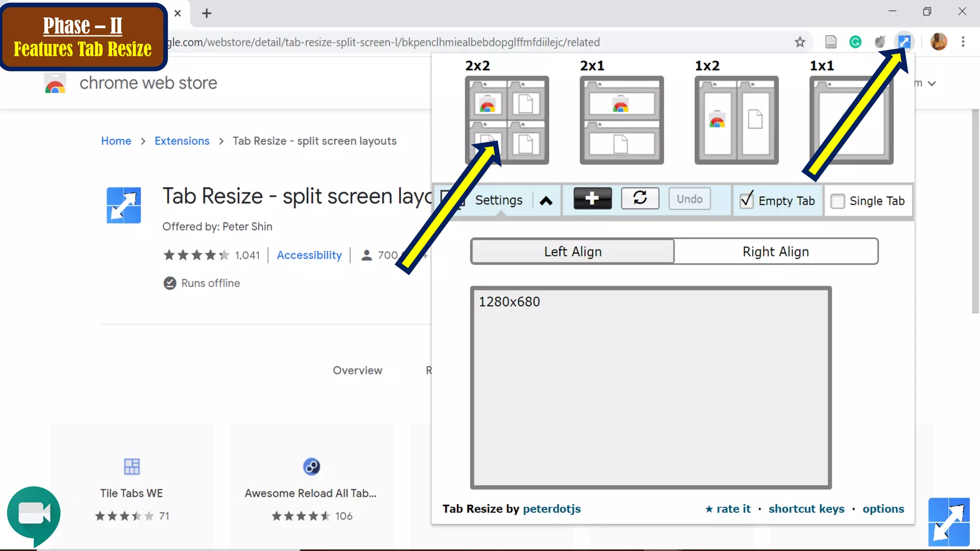Open the Tile Tabs WE card
This screenshot has width=980, height=551.
132,487
